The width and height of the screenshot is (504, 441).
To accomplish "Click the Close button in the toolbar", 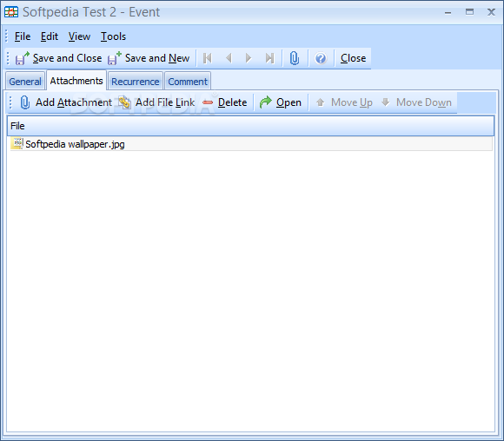I will [x=354, y=58].
